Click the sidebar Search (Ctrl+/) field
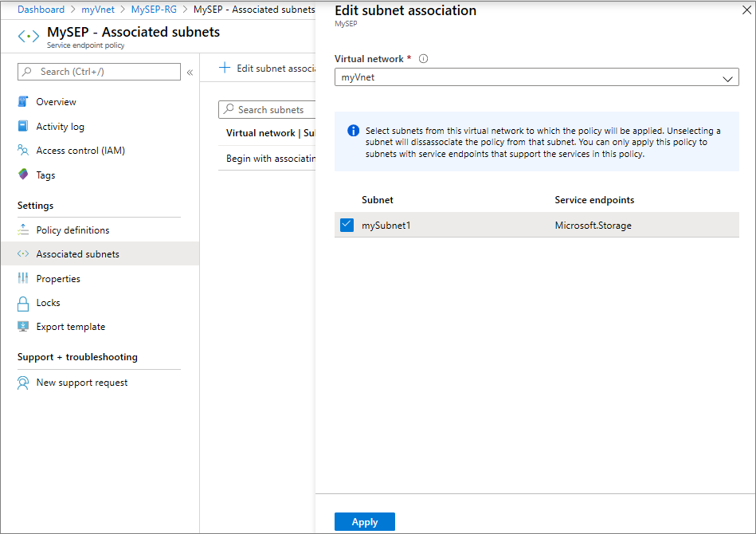 click(x=100, y=72)
